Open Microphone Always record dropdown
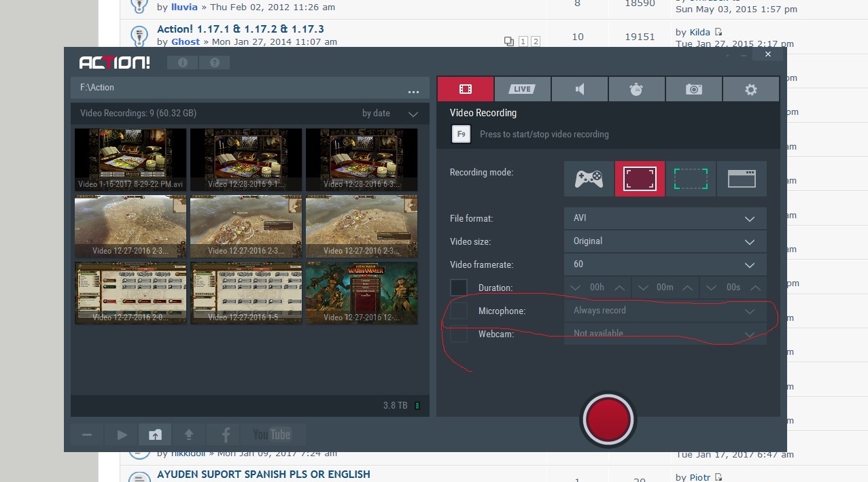 click(x=665, y=311)
